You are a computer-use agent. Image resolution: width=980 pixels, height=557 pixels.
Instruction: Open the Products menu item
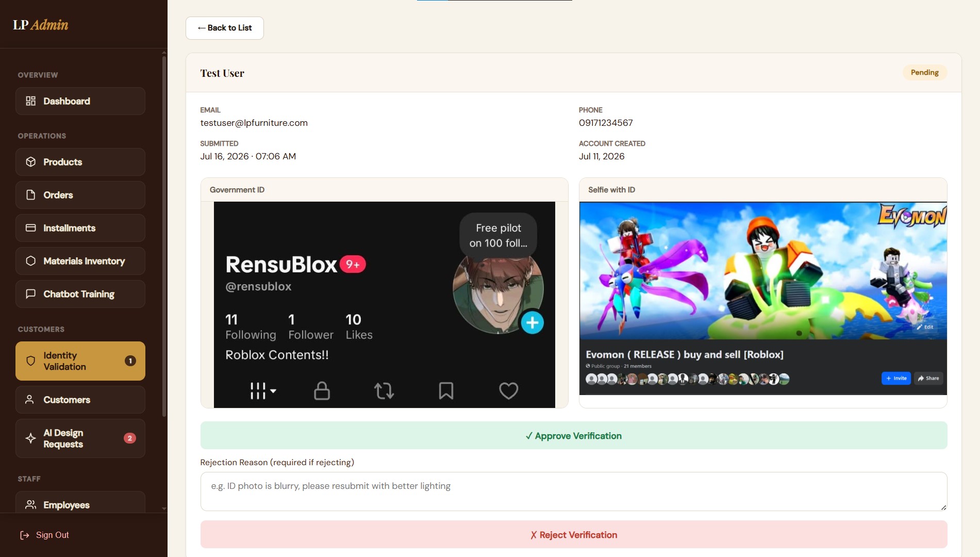80,162
